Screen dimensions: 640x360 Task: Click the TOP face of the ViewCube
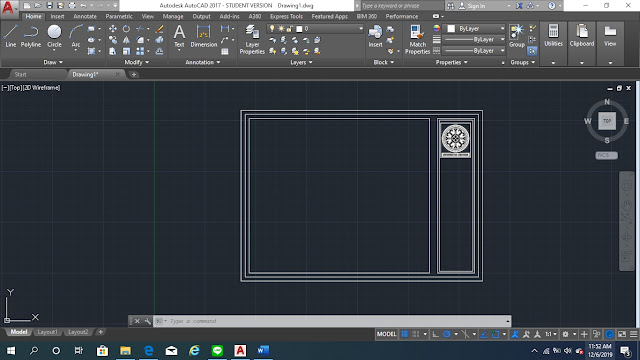[x=607, y=121]
